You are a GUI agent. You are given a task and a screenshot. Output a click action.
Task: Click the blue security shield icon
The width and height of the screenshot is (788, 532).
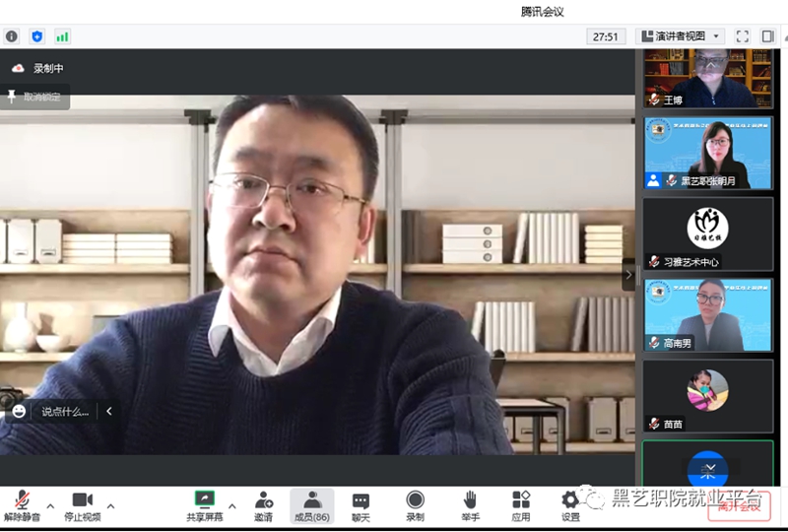click(37, 36)
